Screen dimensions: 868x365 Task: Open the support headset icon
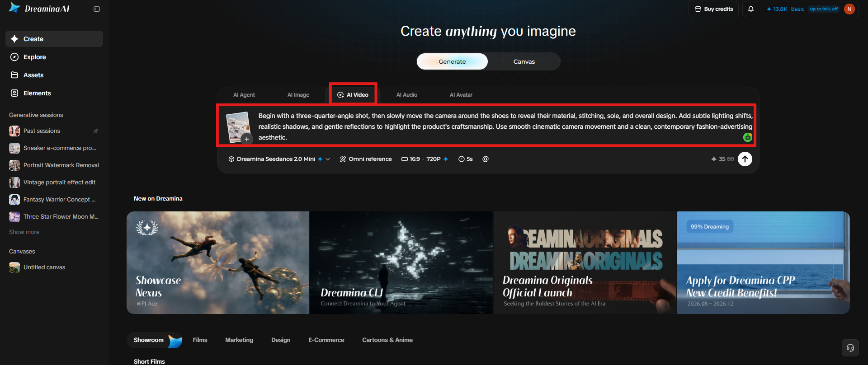(850, 348)
